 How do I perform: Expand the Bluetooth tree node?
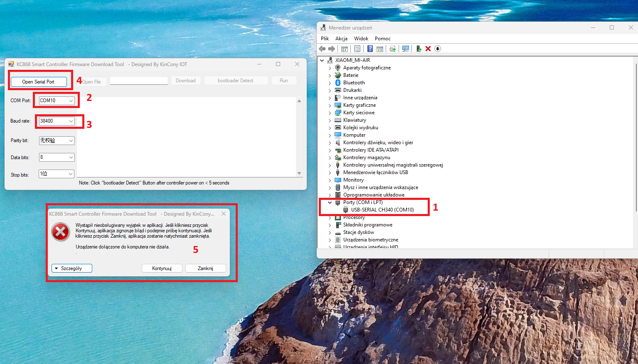click(330, 83)
